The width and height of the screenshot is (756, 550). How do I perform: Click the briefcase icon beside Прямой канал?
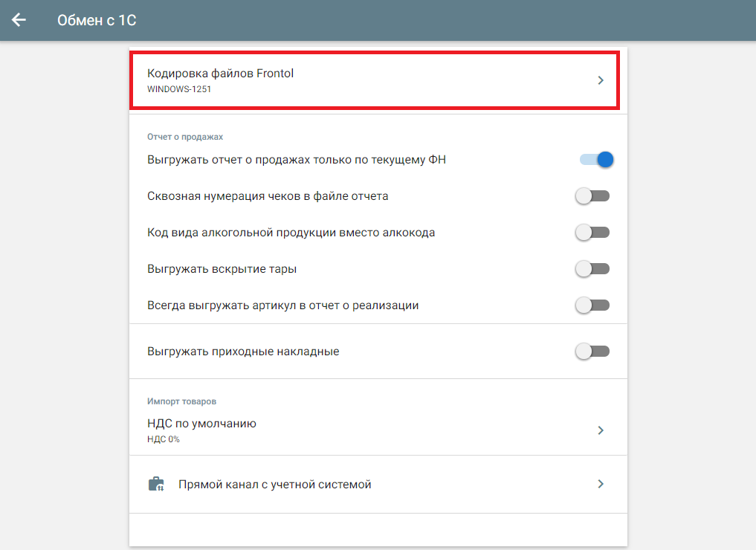(156, 485)
